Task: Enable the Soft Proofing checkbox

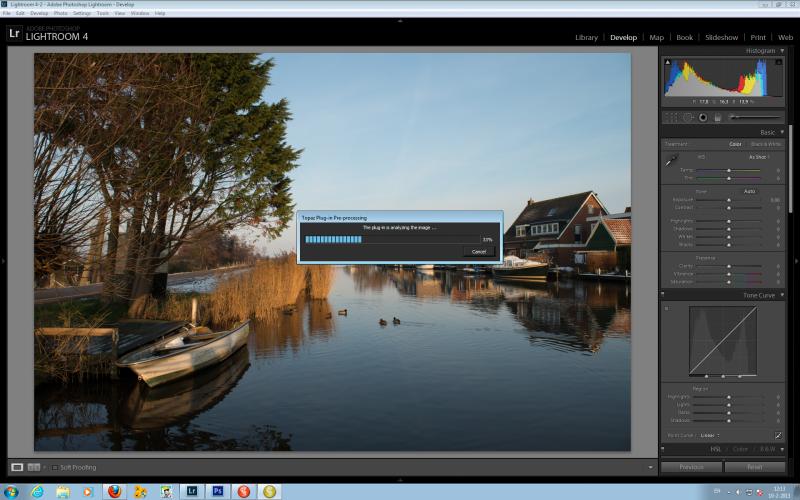Action: [55, 467]
